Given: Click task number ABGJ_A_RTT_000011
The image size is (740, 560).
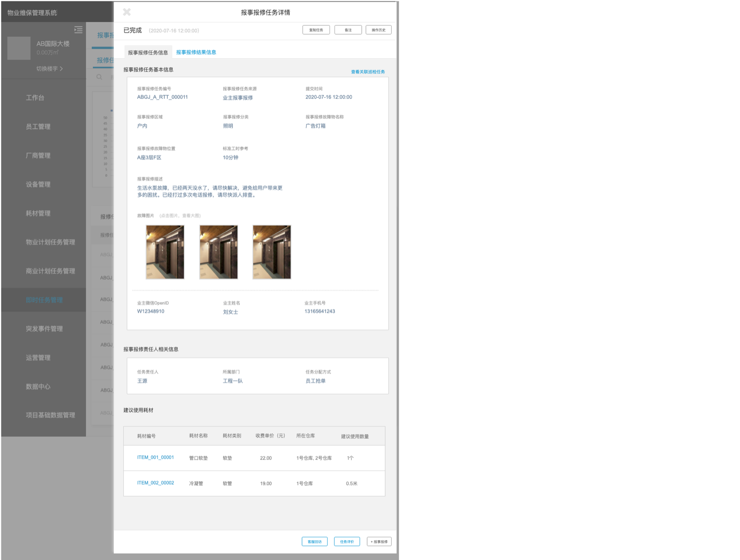Looking at the screenshot, I should coord(162,97).
